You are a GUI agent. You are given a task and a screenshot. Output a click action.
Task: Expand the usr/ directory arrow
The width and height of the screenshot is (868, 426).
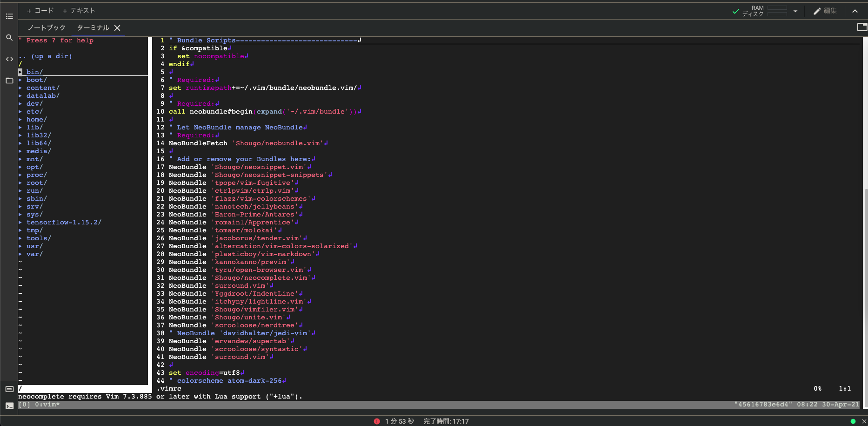click(x=20, y=246)
